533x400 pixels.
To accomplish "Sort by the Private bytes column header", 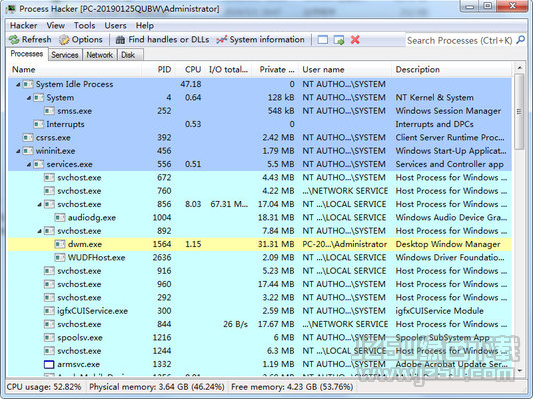I will 275,70.
